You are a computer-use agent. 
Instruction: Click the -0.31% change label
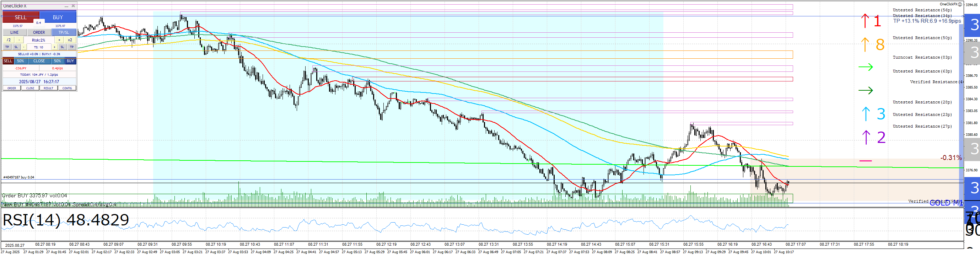pos(951,158)
